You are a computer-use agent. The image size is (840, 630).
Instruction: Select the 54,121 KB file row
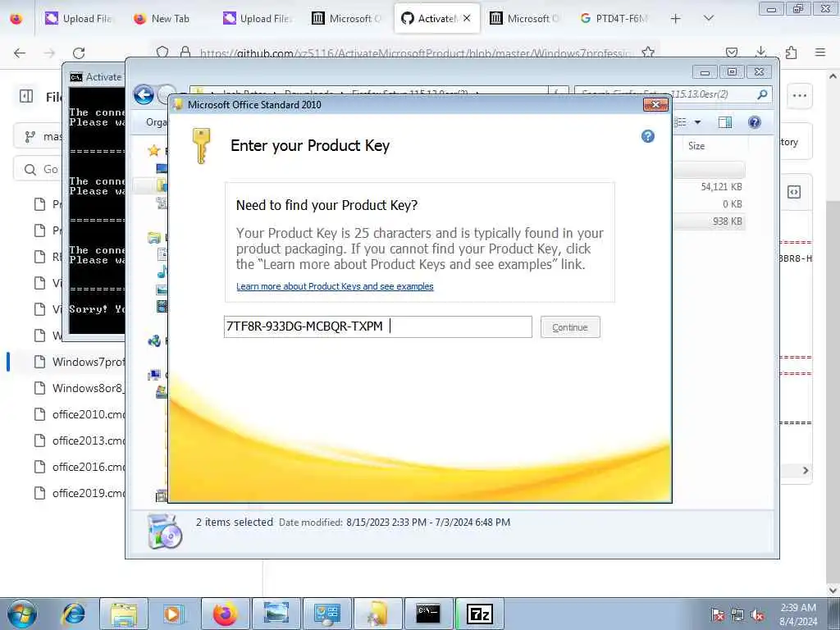[709, 186]
